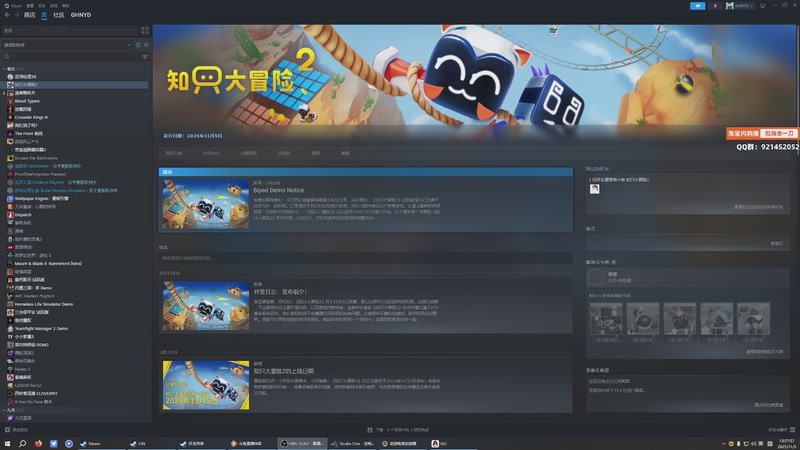Select Wallpaper Engine in the library list
Screen dimensions: 800x450
pos(41,198)
